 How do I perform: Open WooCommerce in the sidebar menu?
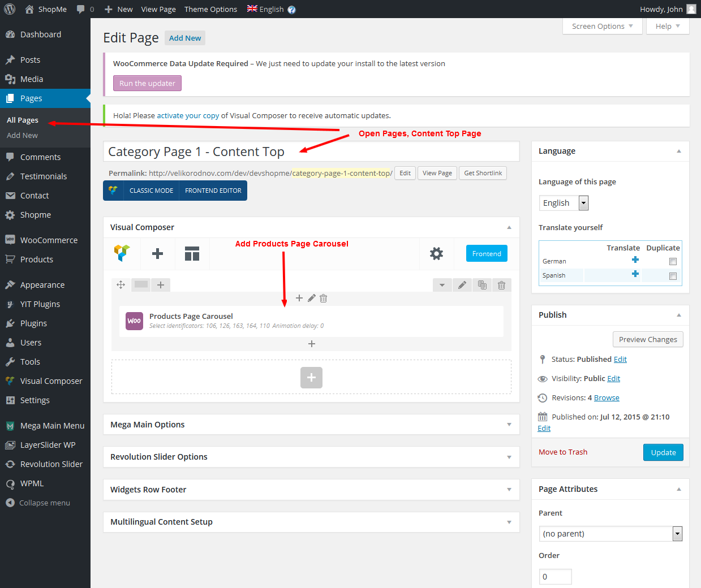49,240
